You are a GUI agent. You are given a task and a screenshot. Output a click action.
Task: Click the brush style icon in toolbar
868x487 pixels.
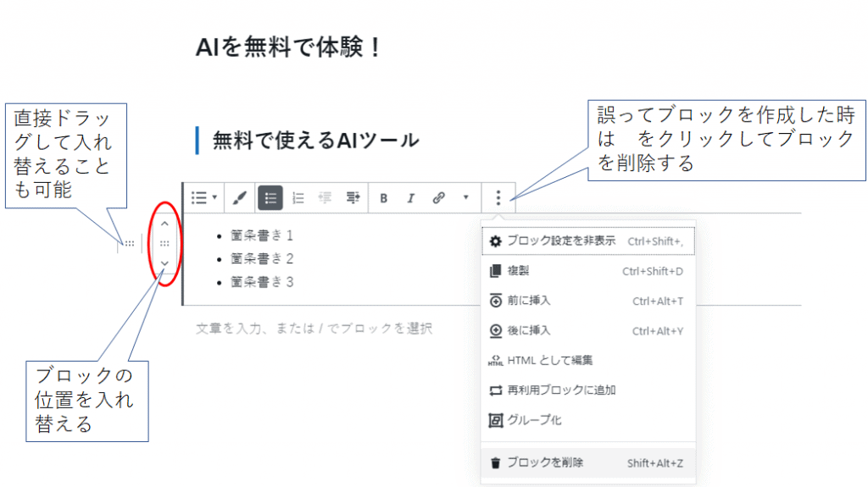tap(240, 198)
